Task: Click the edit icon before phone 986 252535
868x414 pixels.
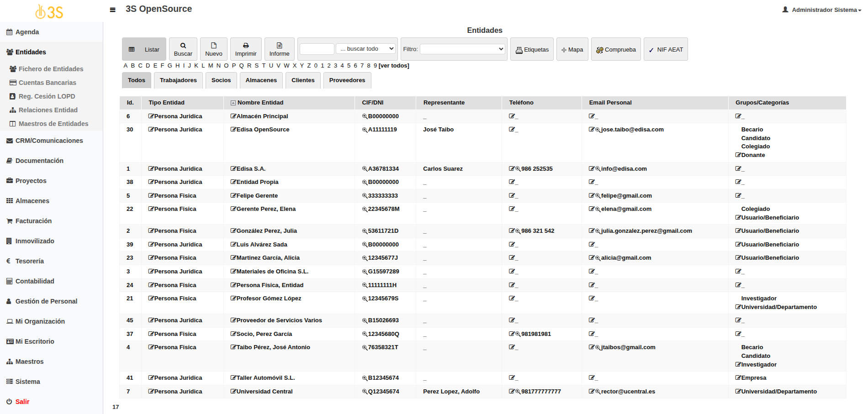Action: pyautogui.click(x=512, y=169)
